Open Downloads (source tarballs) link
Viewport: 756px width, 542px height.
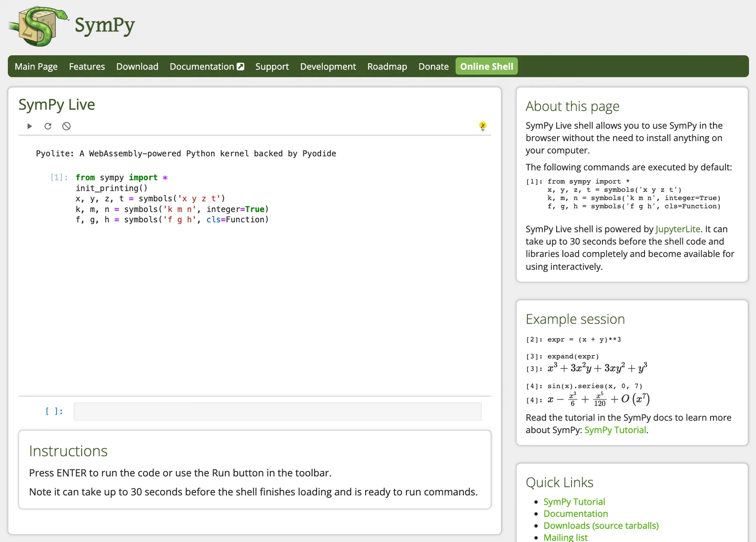601,525
